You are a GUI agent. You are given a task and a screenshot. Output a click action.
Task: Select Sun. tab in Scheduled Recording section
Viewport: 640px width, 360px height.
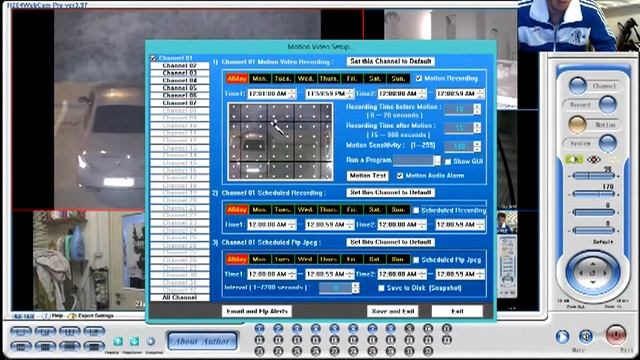click(x=398, y=210)
